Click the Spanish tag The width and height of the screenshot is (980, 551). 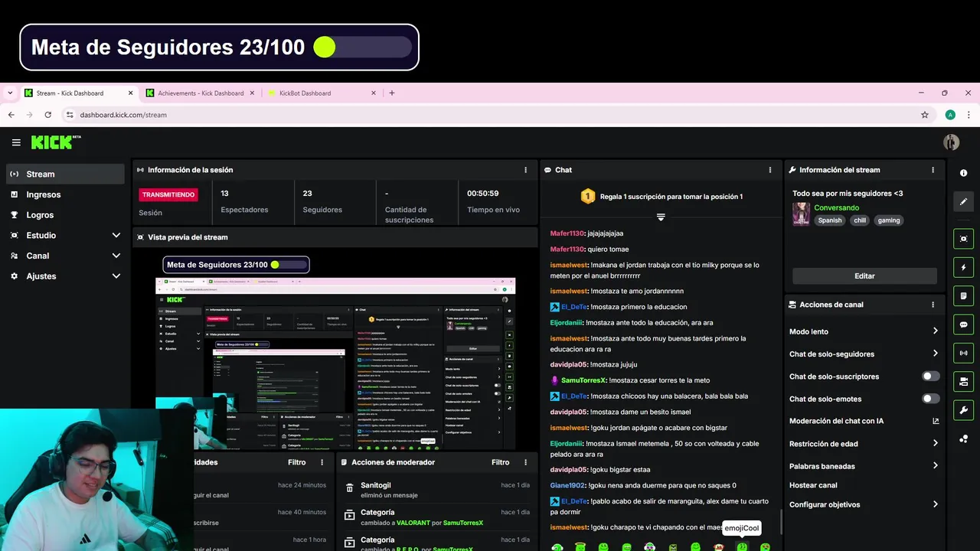(x=829, y=220)
